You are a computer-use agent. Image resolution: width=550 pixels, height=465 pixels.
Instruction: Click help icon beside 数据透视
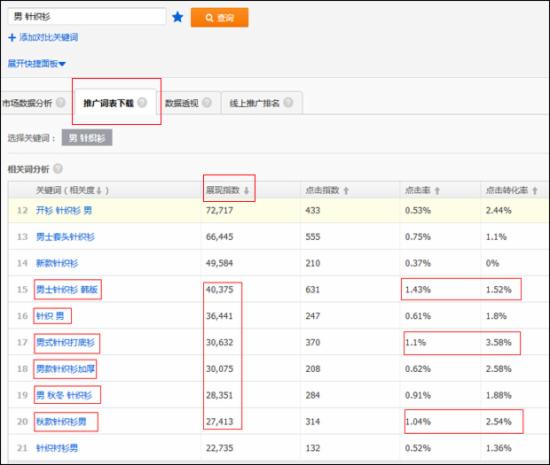tap(207, 102)
